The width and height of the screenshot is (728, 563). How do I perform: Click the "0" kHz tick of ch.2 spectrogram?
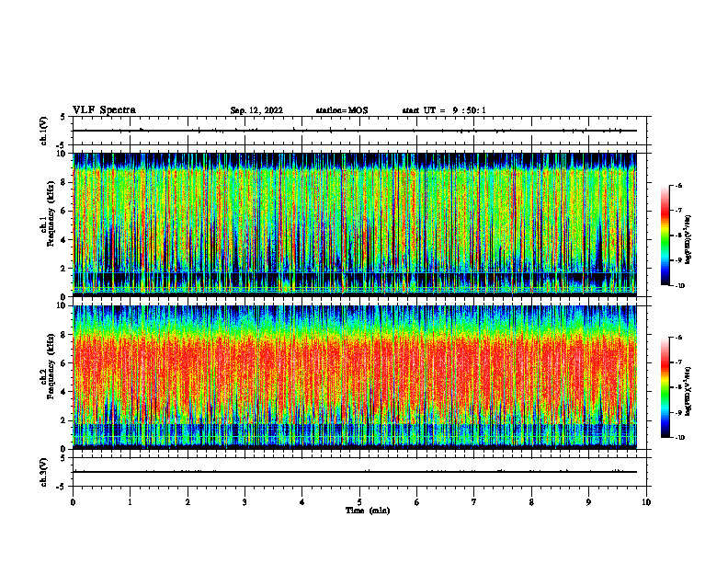tap(63, 449)
